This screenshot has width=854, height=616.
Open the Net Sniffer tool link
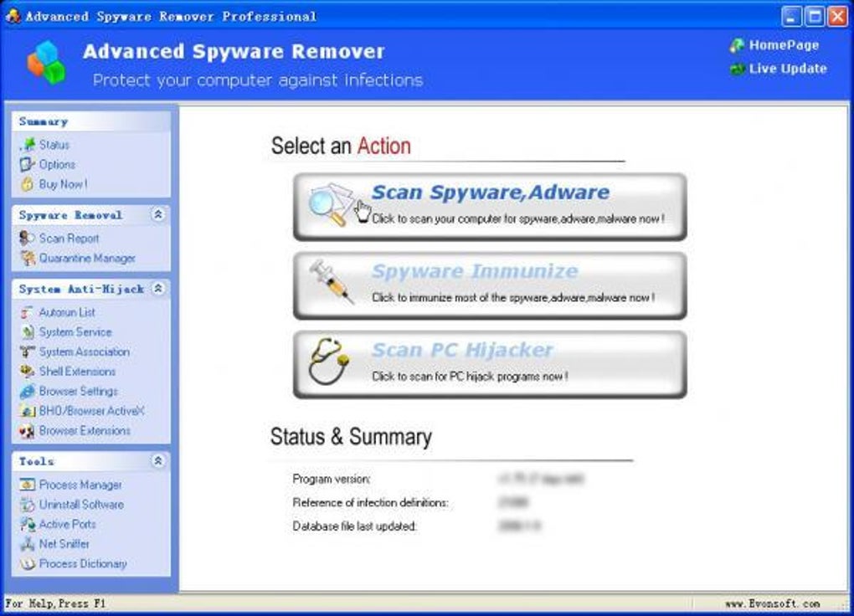[64, 543]
